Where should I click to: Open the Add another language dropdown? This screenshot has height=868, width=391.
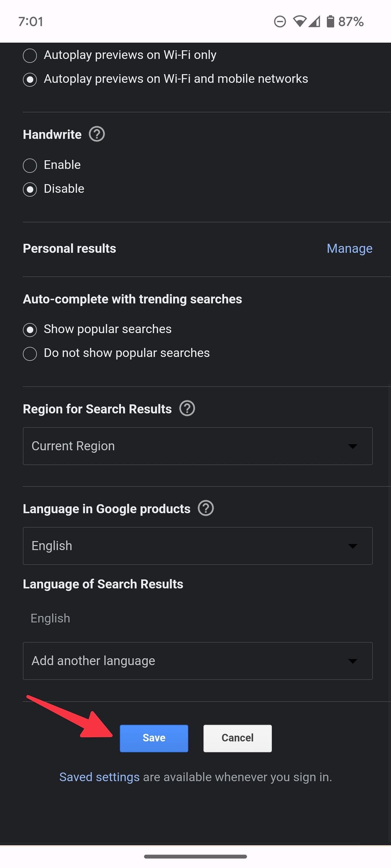197,661
